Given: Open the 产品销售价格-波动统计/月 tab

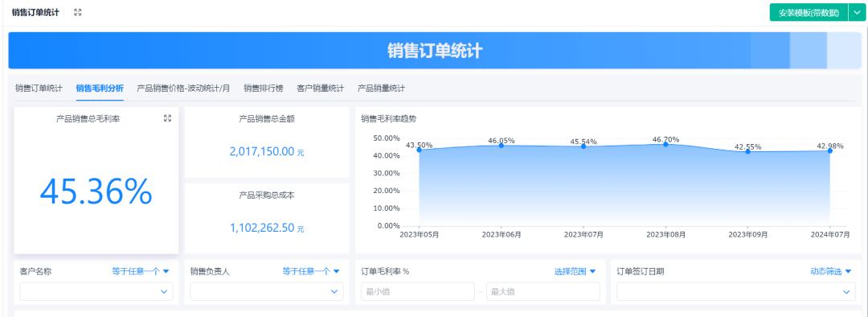Looking at the screenshot, I should tap(183, 89).
